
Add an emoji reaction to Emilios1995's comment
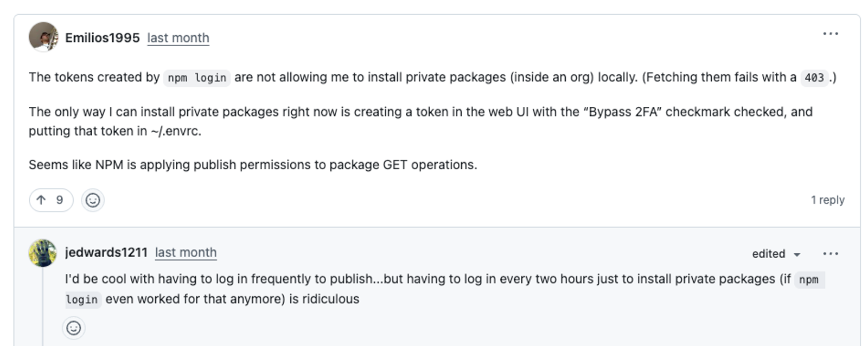93,200
